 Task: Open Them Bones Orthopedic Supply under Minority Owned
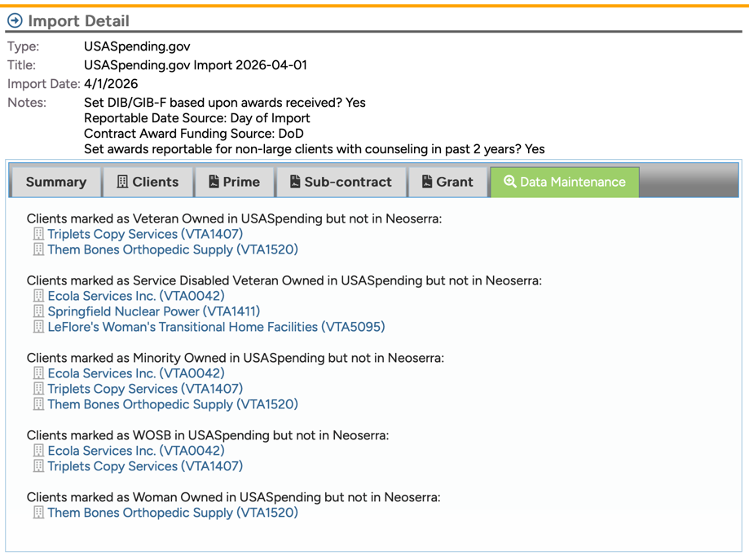click(x=173, y=404)
